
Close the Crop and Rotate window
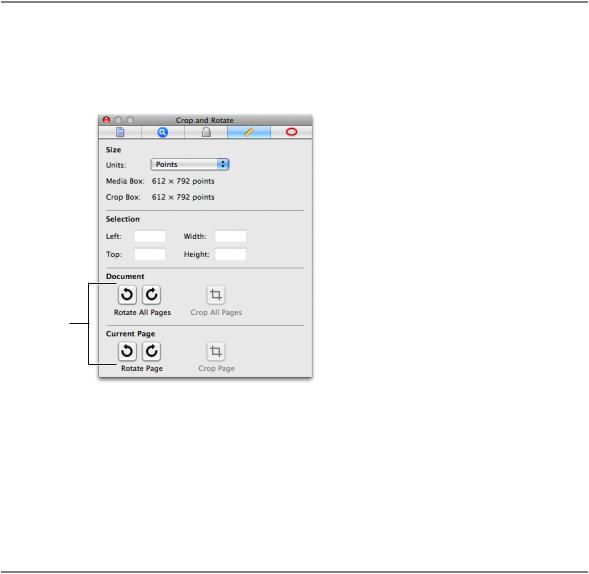point(106,120)
